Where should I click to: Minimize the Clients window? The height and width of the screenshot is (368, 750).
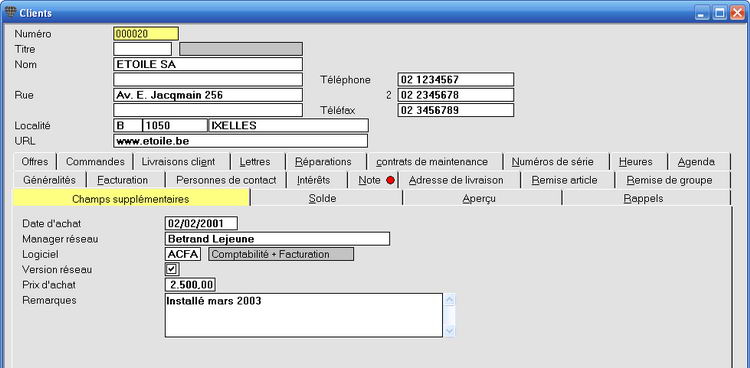coord(702,13)
